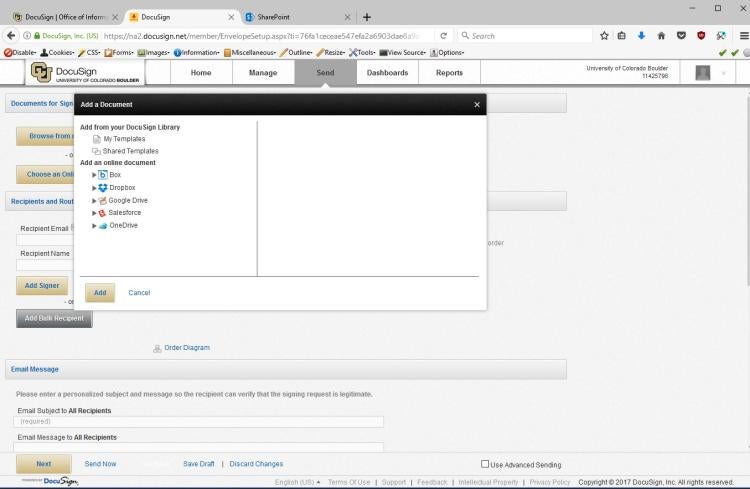This screenshot has height=489, width=750.
Task: Open the Cookies developer toolbar menu
Action: pyautogui.click(x=57, y=53)
